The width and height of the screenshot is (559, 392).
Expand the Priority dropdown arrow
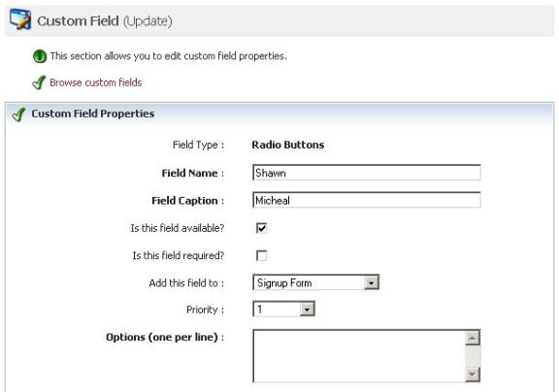tap(307, 310)
